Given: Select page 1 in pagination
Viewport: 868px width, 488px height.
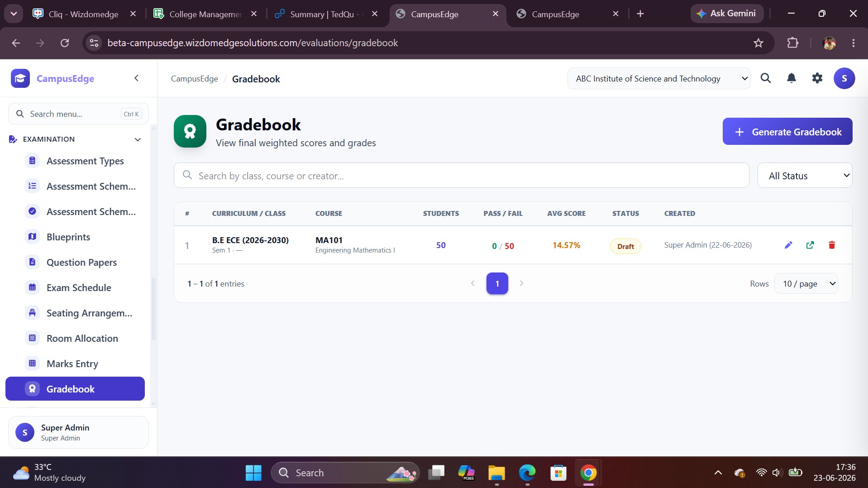Looking at the screenshot, I should point(497,284).
